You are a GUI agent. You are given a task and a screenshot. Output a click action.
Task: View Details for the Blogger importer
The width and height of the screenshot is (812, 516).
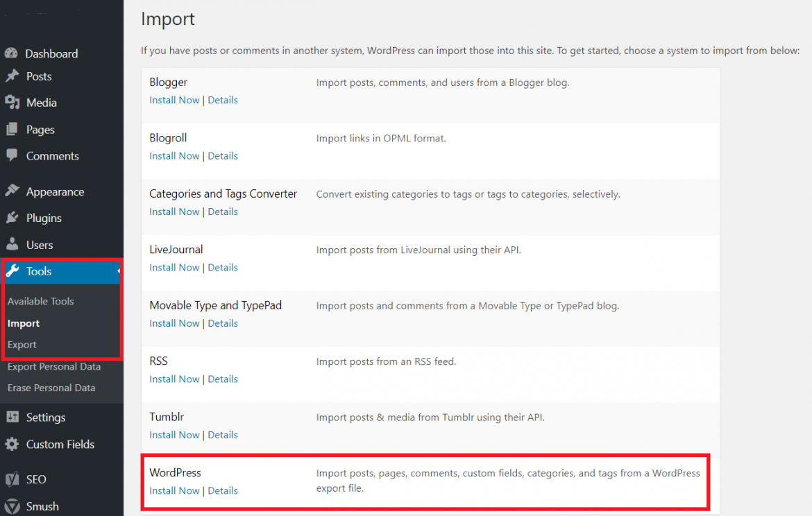click(x=223, y=99)
